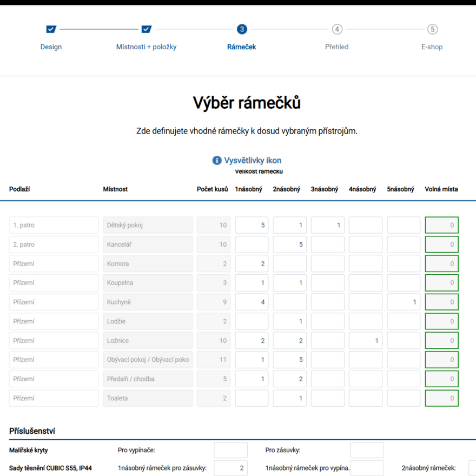The image size is (476, 476).
Task: Click 1násobný field for Komora
Action: click(252, 263)
